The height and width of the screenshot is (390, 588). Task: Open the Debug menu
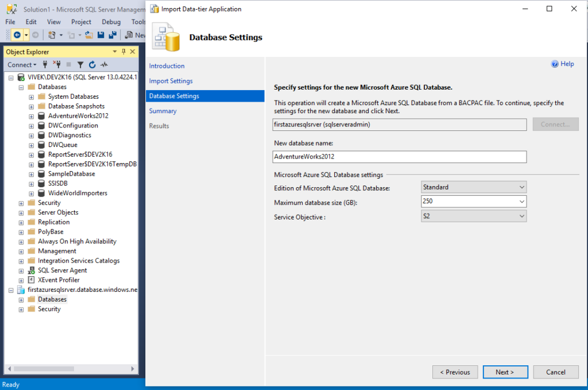pyautogui.click(x=111, y=21)
